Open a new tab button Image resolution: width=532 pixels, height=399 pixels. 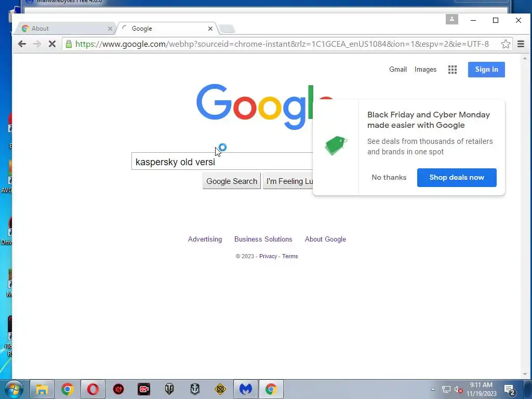tap(227, 29)
